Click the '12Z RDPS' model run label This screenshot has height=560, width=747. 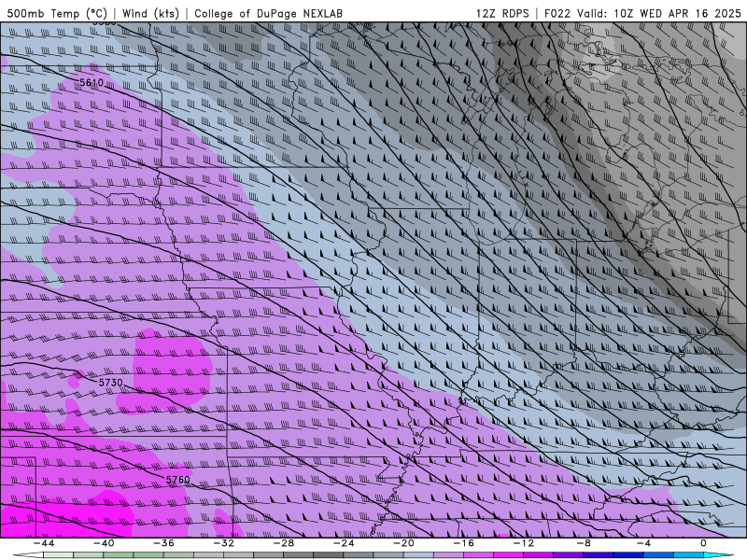[502, 13]
